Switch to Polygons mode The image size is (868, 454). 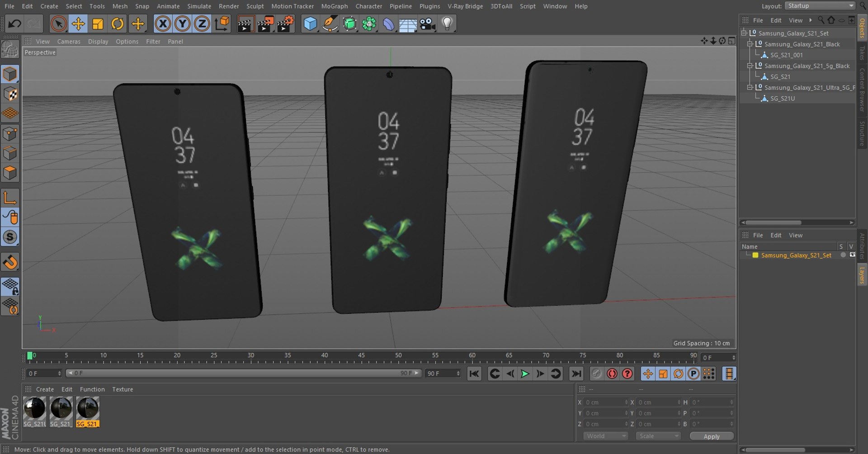click(10, 173)
